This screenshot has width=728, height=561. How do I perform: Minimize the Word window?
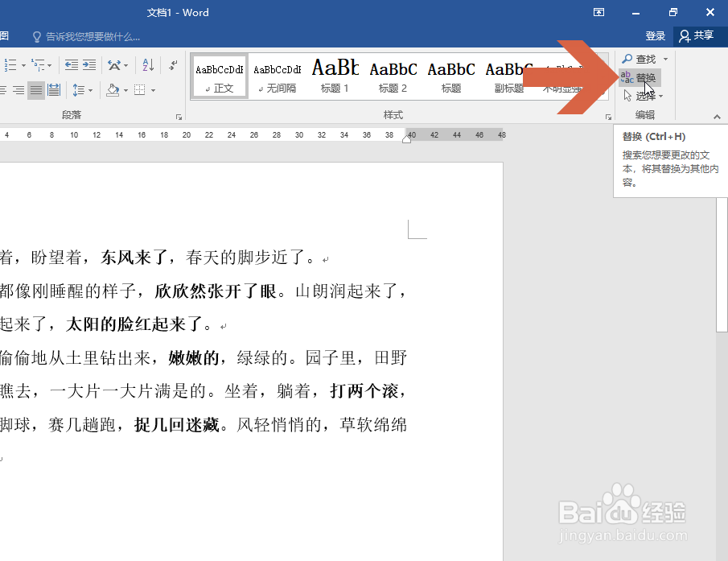coord(636,13)
